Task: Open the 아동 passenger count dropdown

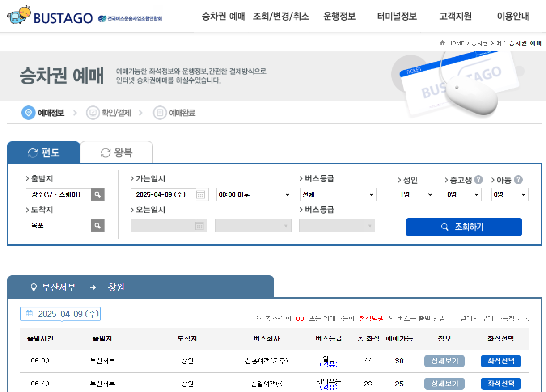Action: (x=510, y=194)
